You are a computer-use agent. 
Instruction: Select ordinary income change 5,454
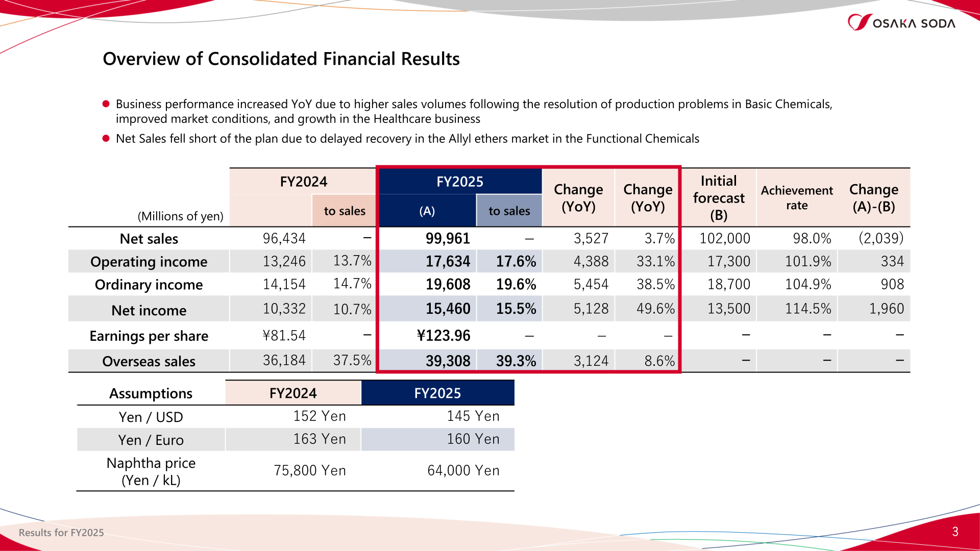pyautogui.click(x=591, y=284)
